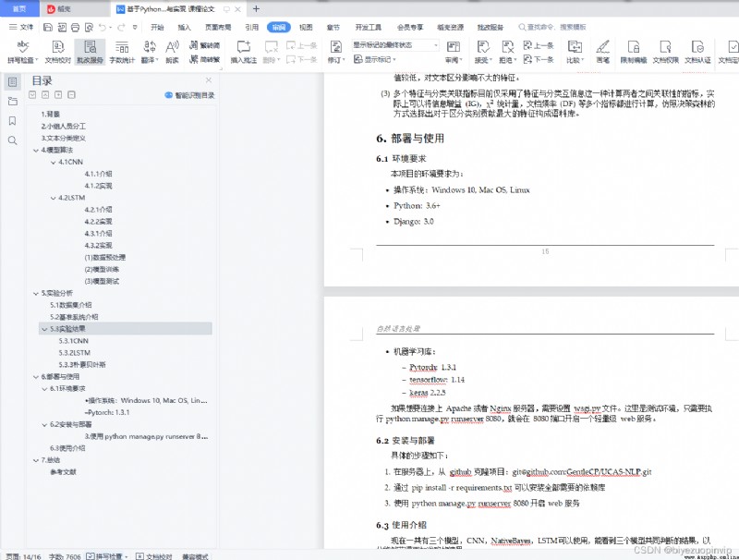Screen dimensions: 739x560
Task: Collapse the 4.1CNN outline node
Action: [54, 162]
